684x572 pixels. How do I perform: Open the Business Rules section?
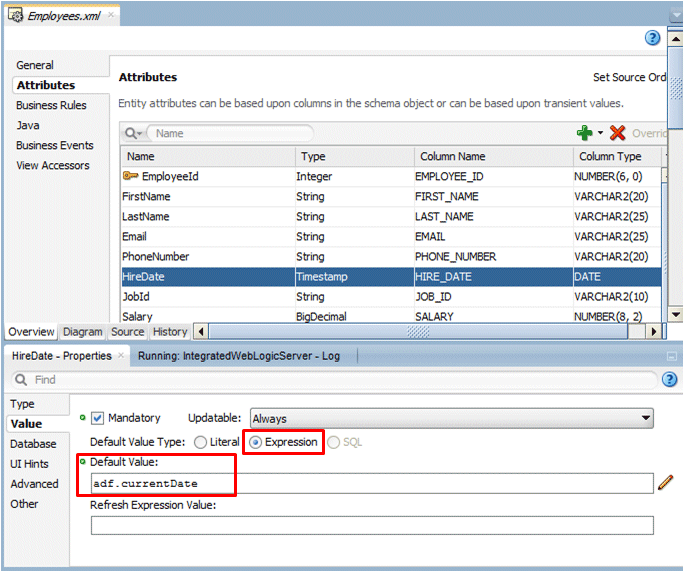coord(51,105)
